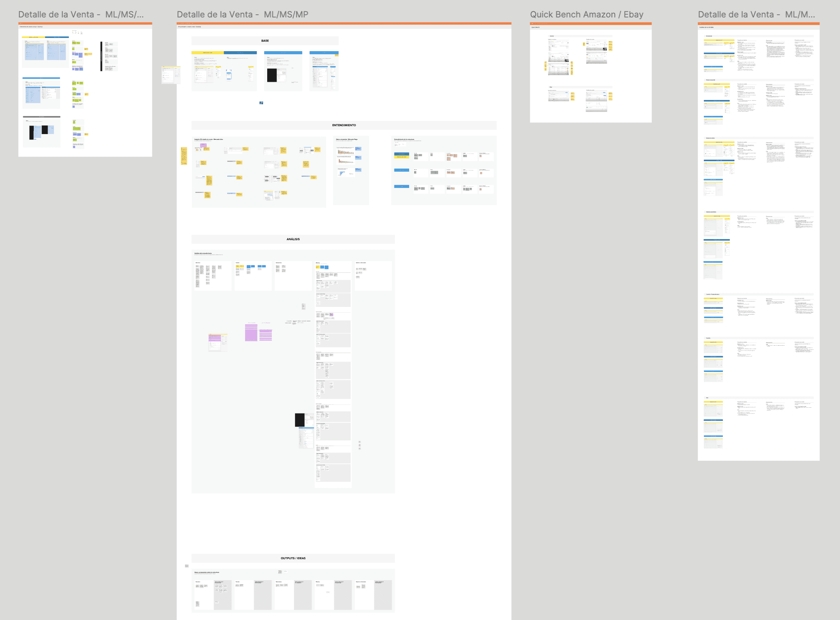840x620 pixels.
Task: Click the OUTPUTS / IDEAS section header
Action: [293, 558]
